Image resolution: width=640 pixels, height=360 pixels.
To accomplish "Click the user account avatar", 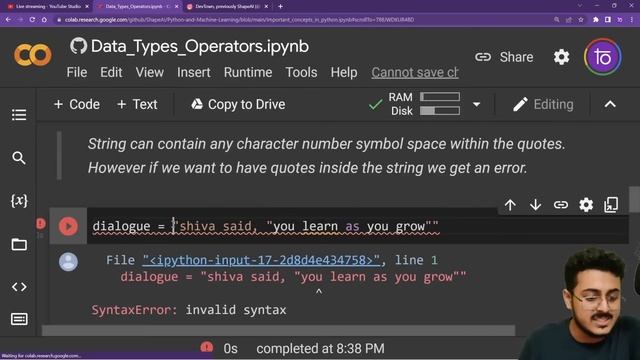I will tap(603, 57).
